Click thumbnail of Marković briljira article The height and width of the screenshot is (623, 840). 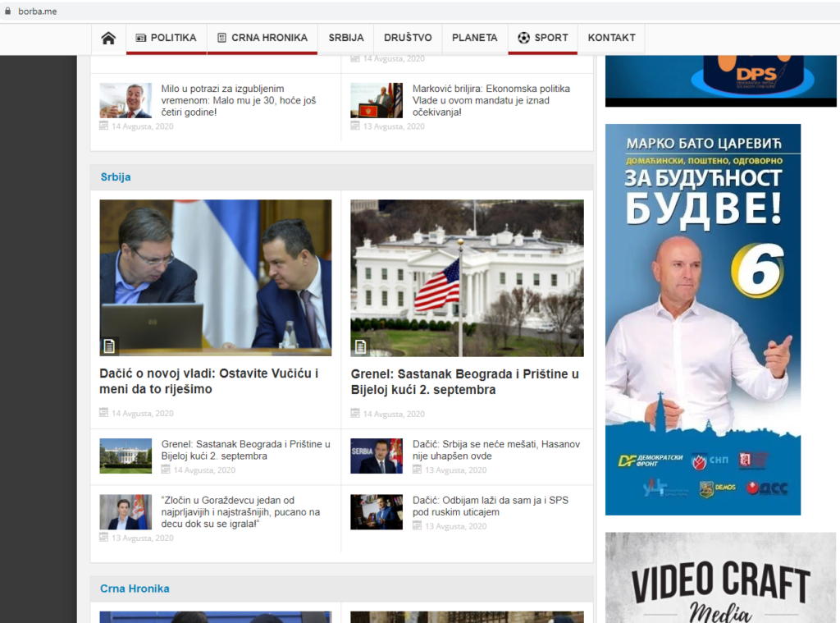tap(377, 100)
